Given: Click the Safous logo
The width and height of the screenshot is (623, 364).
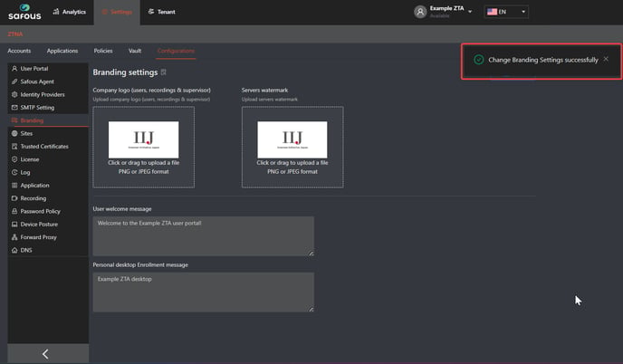Looking at the screenshot, I should 24,12.
